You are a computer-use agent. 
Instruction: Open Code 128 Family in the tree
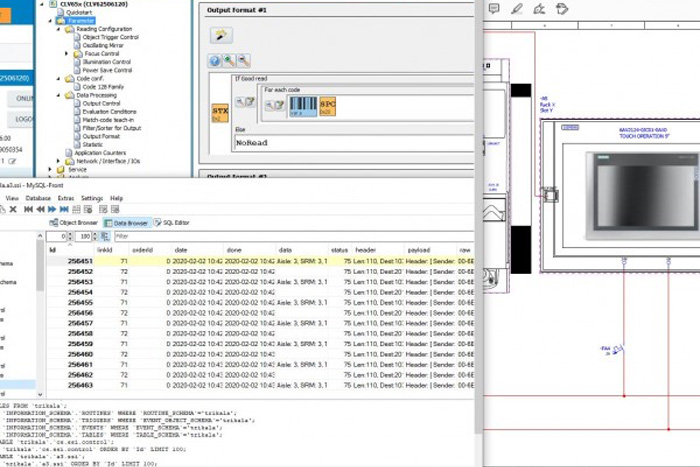103,87
